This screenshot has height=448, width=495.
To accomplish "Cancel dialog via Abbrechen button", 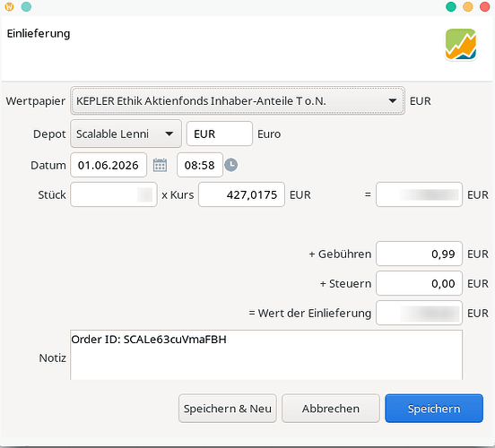I will (331, 409).
